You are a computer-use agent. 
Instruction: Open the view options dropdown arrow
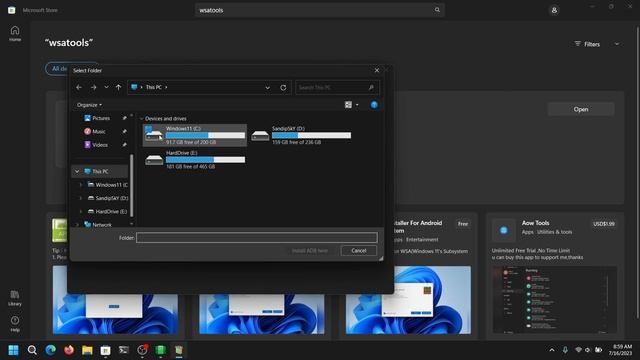coord(357,105)
